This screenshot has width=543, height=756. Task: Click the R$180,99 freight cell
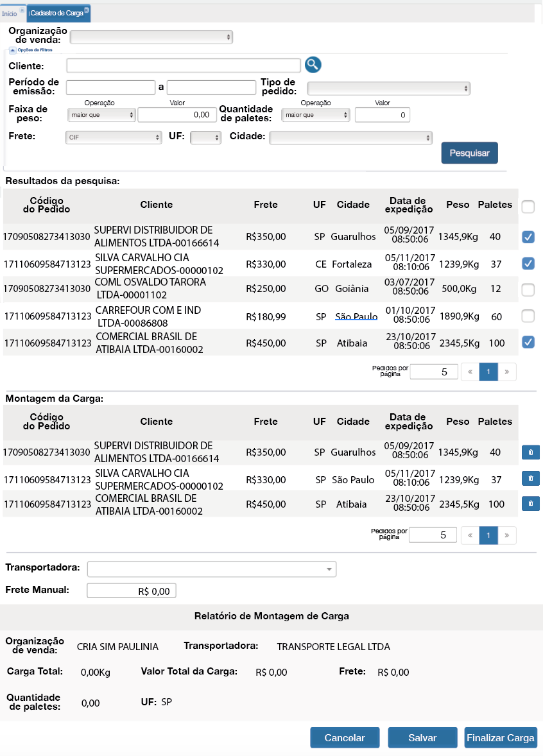[266, 317]
